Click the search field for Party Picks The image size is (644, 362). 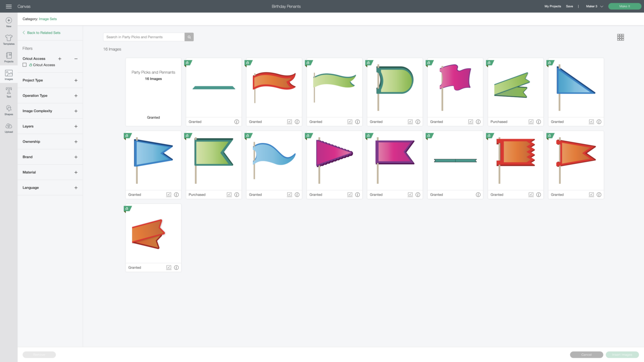tap(144, 37)
